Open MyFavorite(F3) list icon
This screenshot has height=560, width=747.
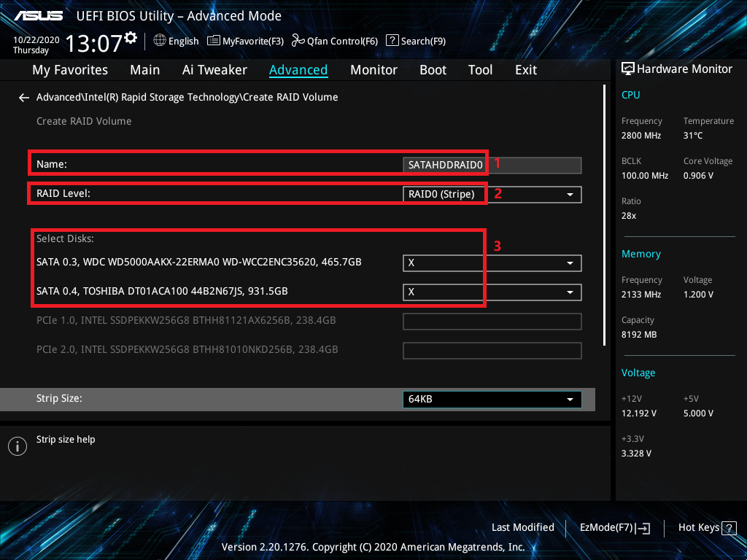[x=214, y=41]
